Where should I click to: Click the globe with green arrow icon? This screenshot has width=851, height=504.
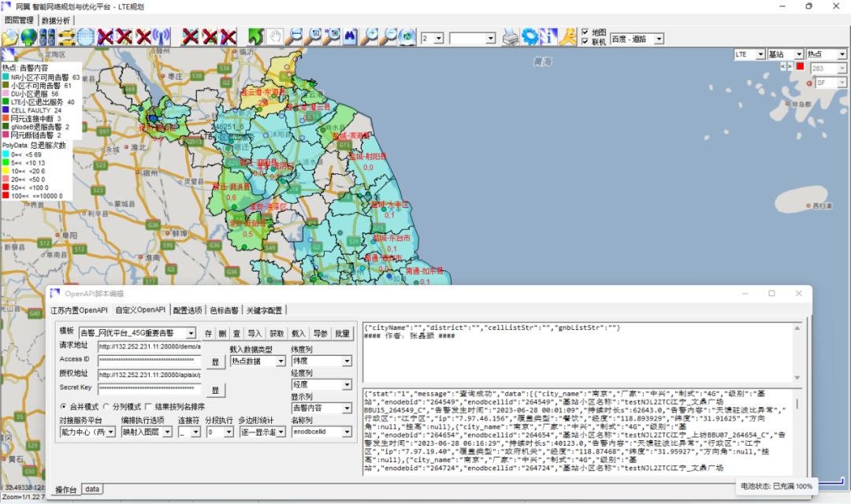click(x=29, y=37)
